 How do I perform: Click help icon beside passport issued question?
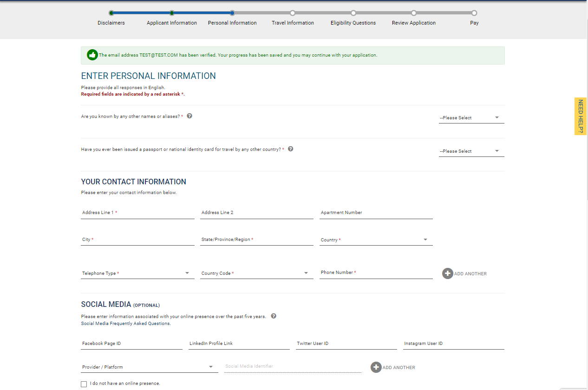click(291, 149)
